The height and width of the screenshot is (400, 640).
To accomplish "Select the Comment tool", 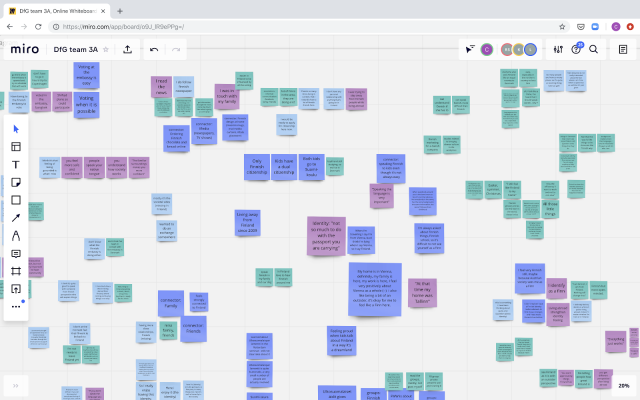I will (16, 253).
